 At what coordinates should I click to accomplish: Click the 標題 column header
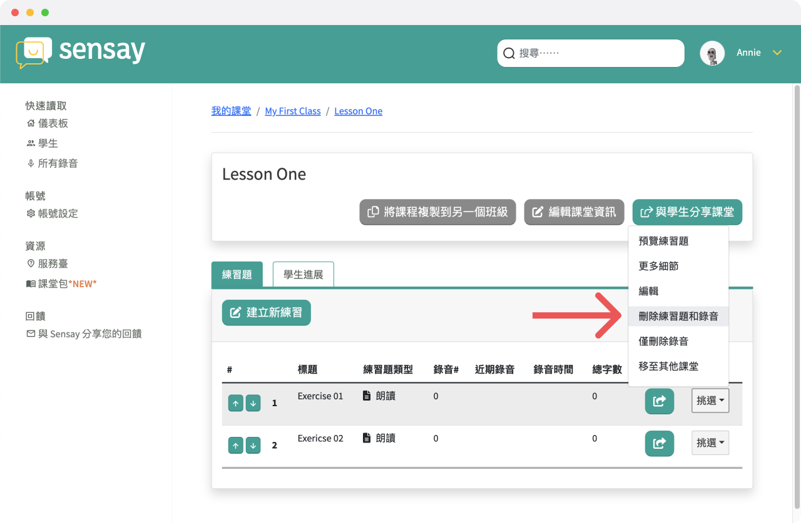(307, 369)
